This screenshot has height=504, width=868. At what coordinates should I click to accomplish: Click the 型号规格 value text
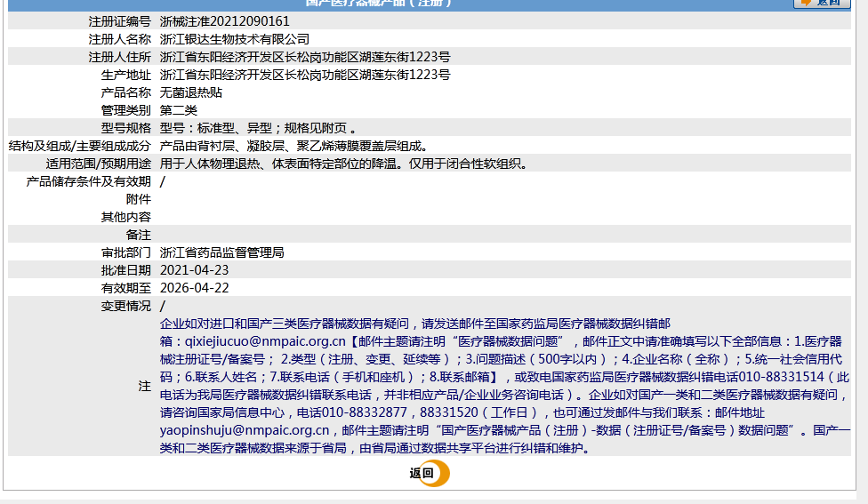pyautogui.click(x=258, y=128)
